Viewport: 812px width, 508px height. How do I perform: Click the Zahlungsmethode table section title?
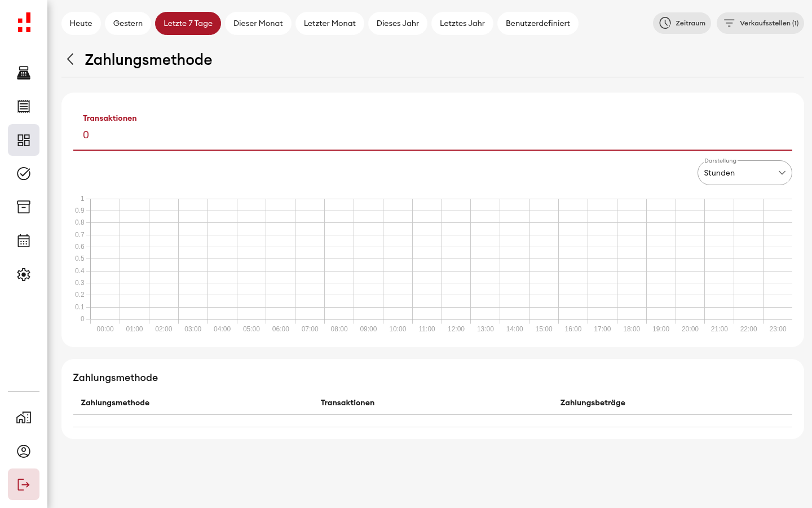tap(116, 378)
